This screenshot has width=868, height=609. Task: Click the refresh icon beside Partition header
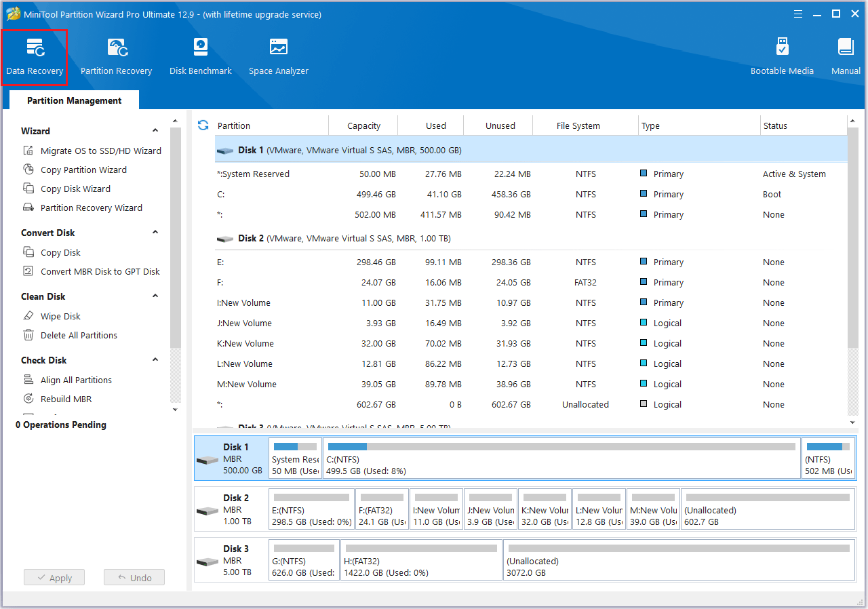tap(203, 125)
